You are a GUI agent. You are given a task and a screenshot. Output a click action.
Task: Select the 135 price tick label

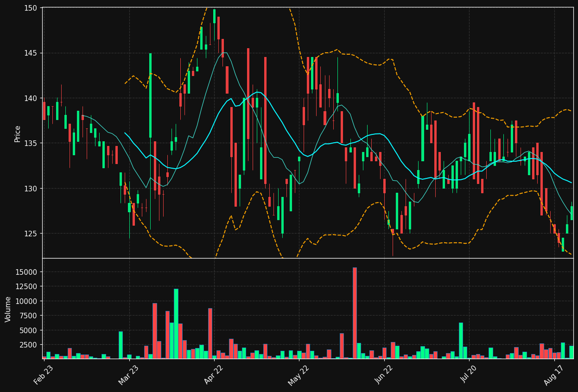pos(31,143)
